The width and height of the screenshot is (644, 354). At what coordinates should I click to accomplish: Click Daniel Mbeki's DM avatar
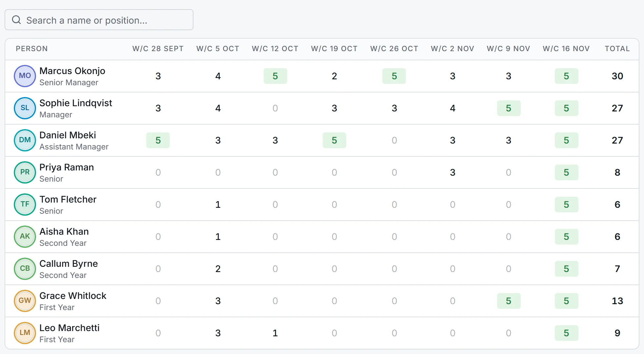[25, 140]
